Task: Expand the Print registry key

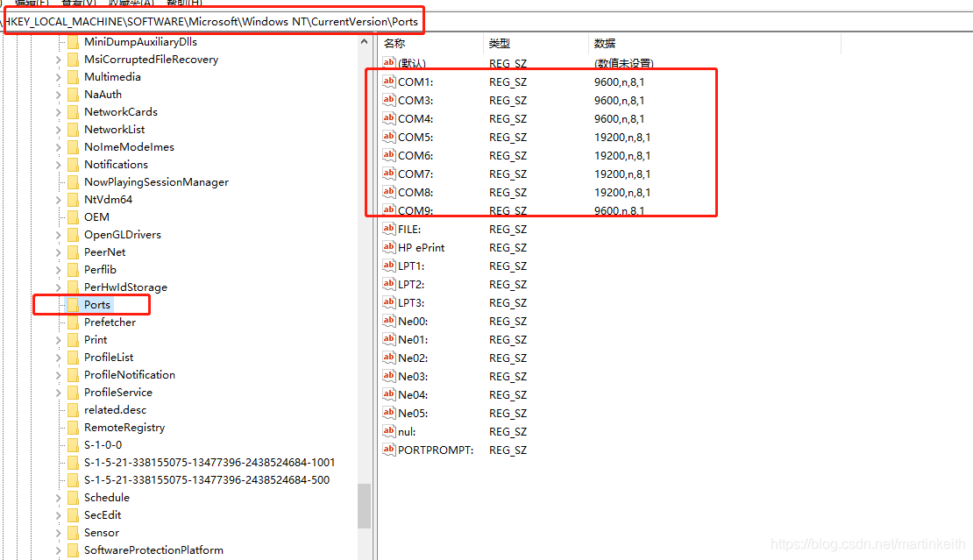Action: tap(59, 340)
